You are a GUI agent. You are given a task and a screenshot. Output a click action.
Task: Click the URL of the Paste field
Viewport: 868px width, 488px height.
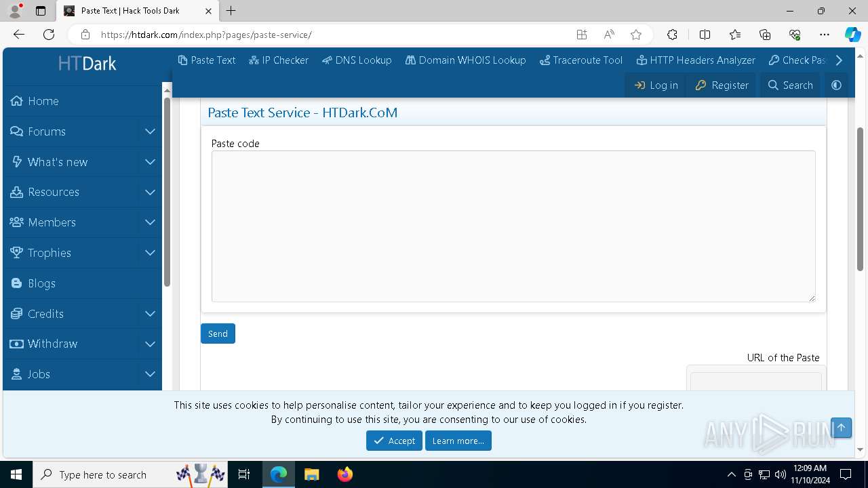click(x=756, y=381)
